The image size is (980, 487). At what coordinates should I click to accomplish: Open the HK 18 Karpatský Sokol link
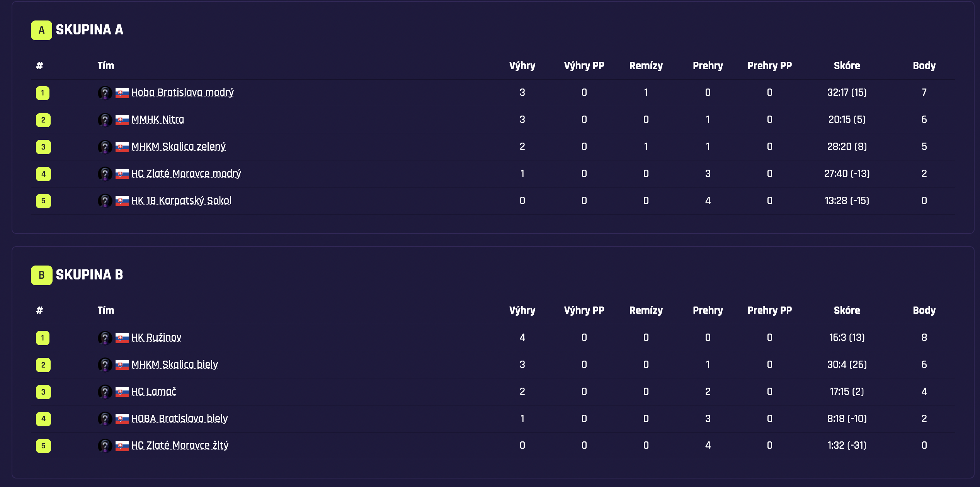tap(181, 201)
